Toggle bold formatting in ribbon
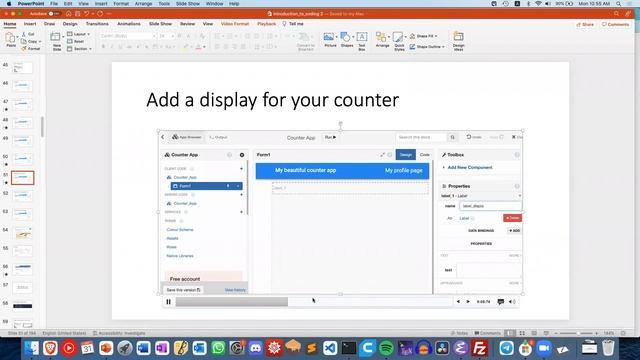This screenshot has width=640, height=360. (104, 47)
